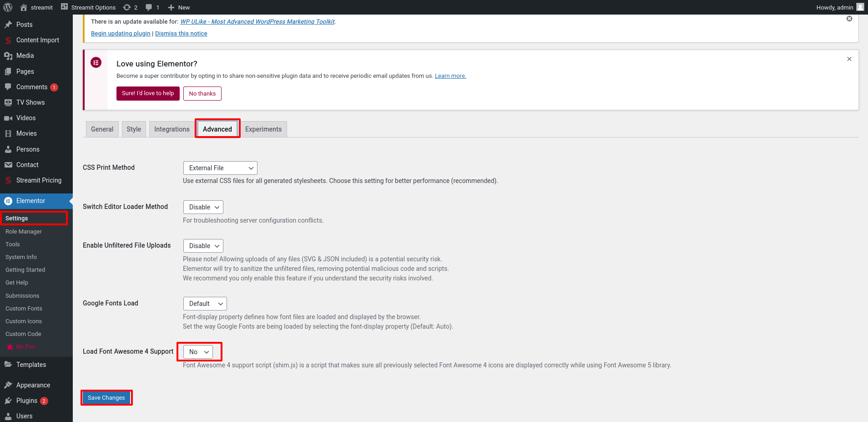Click the Templates folder icon
This screenshot has height=422, width=868.
[8, 365]
